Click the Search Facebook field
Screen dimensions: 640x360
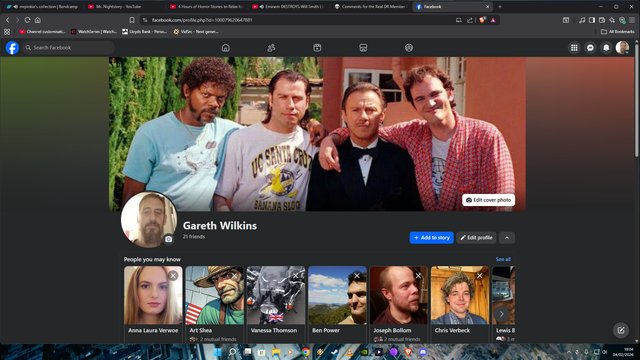(69, 48)
